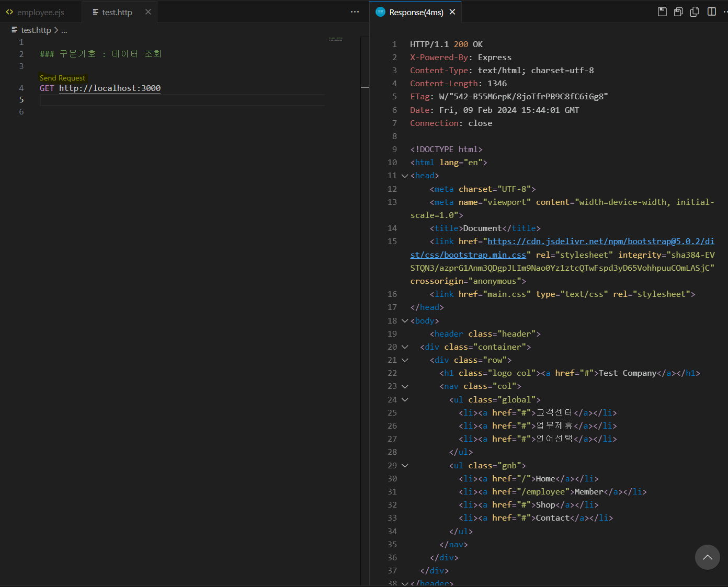Collapse the nav class="col" block

[x=405, y=386]
